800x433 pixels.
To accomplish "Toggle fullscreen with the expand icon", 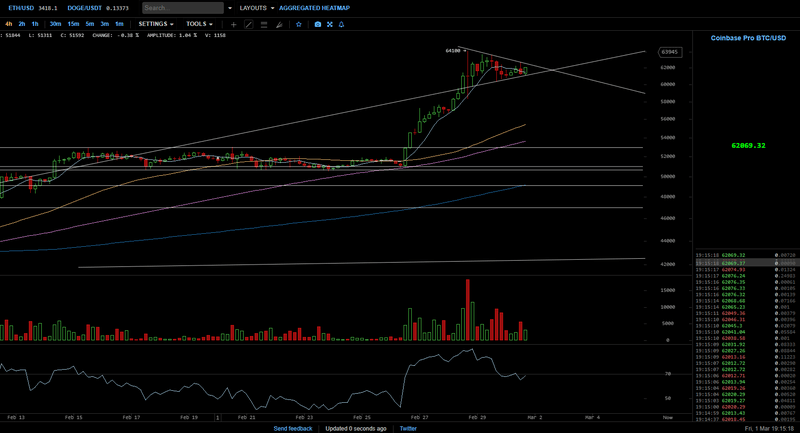I will point(330,24).
